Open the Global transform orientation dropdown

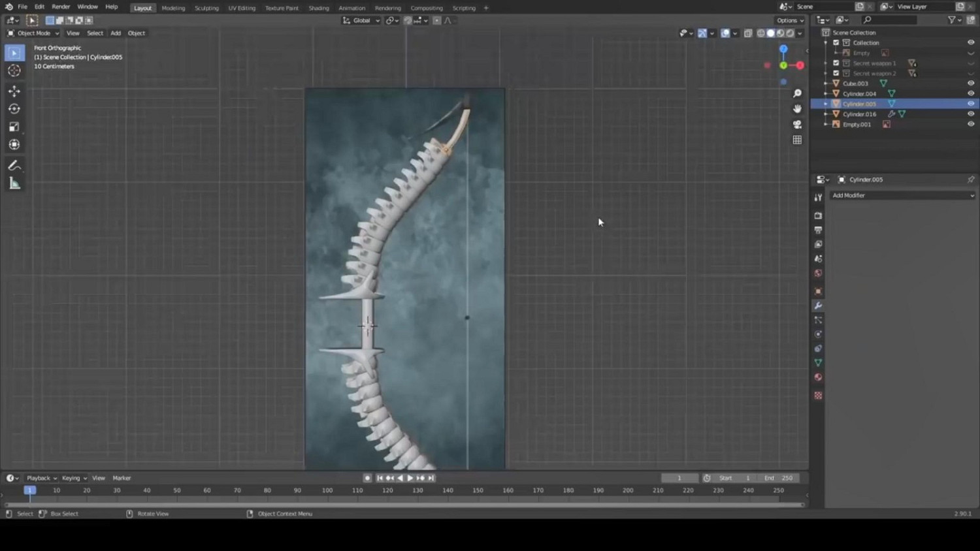pyautogui.click(x=361, y=21)
